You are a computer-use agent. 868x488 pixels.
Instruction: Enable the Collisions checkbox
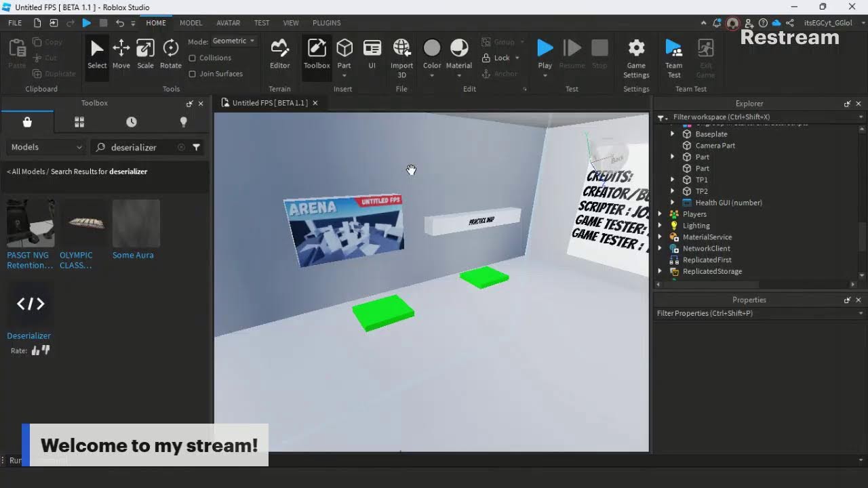[x=192, y=58]
